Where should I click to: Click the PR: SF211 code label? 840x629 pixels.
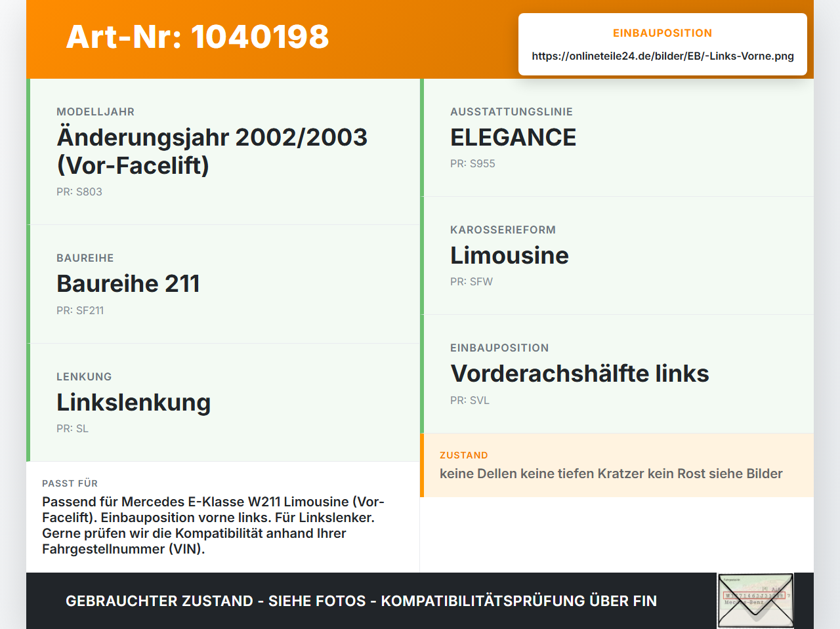pyautogui.click(x=80, y=310)
